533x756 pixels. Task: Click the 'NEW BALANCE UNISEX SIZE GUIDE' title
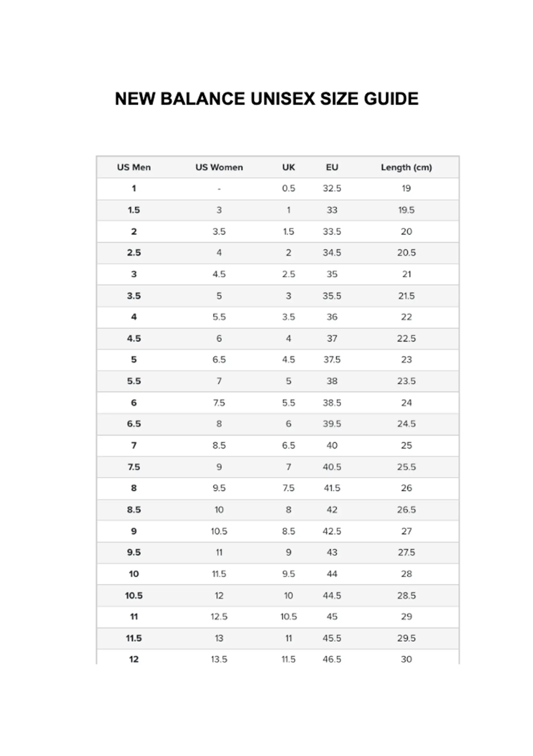click(266, 99)
